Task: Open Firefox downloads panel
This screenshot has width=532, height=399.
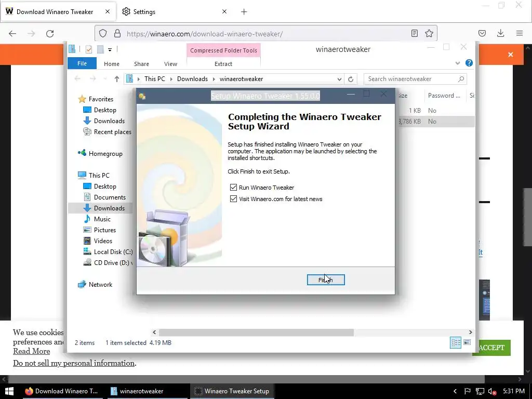Action: pos(500,33)
